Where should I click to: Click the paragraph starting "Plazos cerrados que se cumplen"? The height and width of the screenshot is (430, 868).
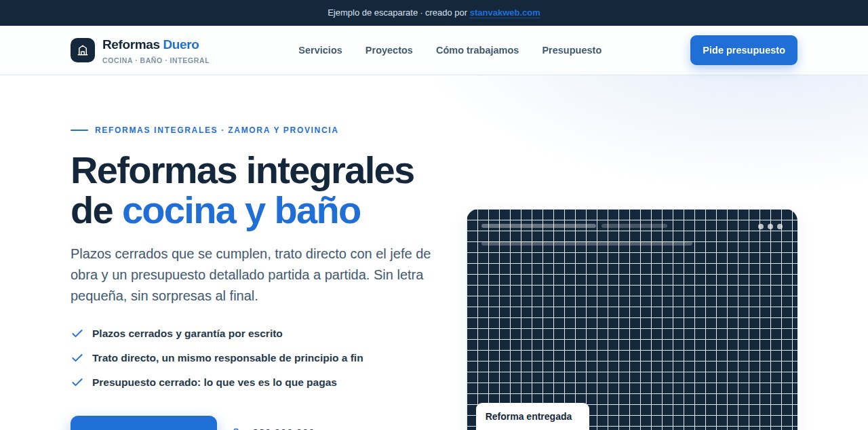coord(251,275)
